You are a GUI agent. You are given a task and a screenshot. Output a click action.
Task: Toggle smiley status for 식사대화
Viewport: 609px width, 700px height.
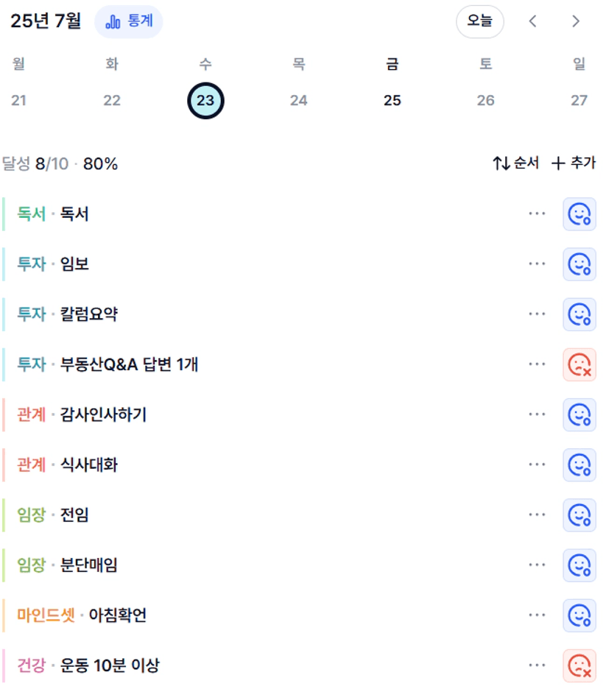click(579, 464)
